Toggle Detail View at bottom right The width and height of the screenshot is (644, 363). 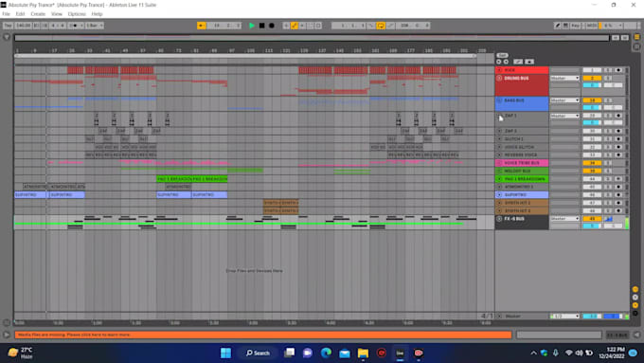(x=636, y=335)
